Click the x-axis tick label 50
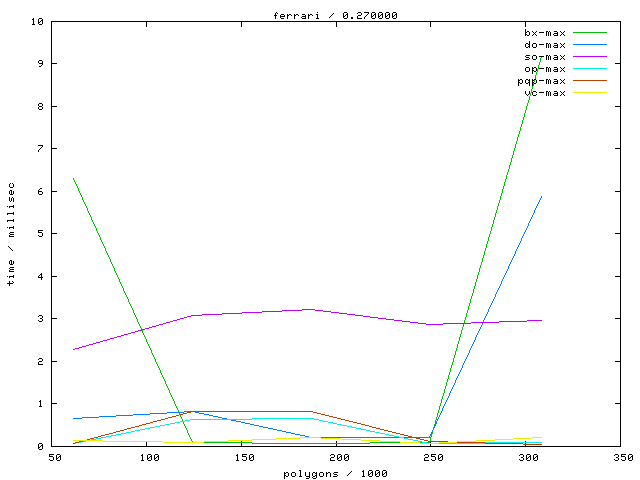 (x=55, y=458)
